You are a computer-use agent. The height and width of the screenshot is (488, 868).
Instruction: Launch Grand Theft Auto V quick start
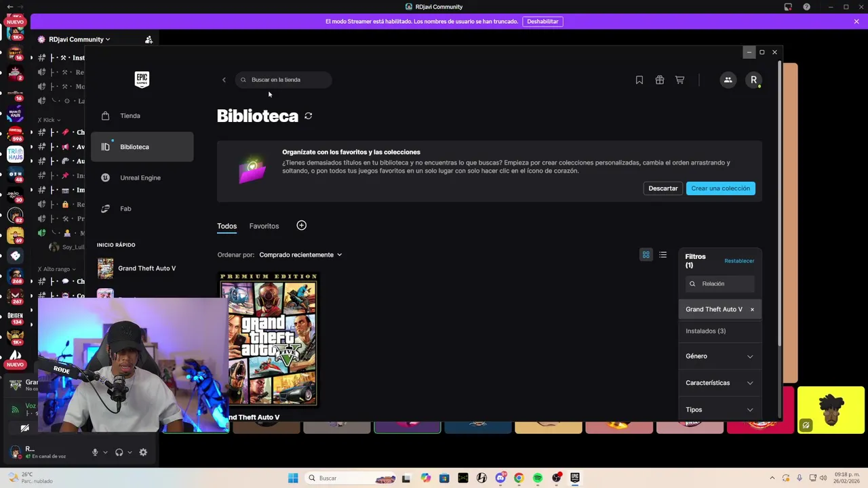142,268
